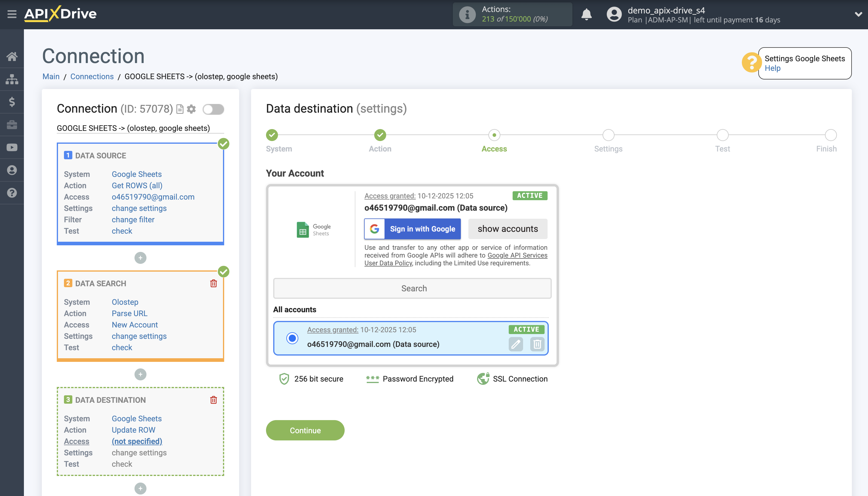Open the notifications bell
The height and width of the screenshot is (496, 868).
tap(587, 14)
